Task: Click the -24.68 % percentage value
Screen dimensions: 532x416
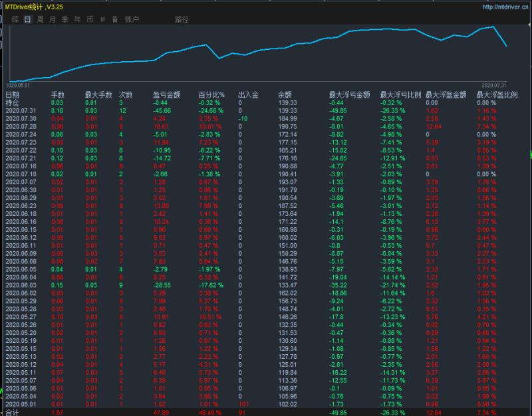Action: coord(211,110)
